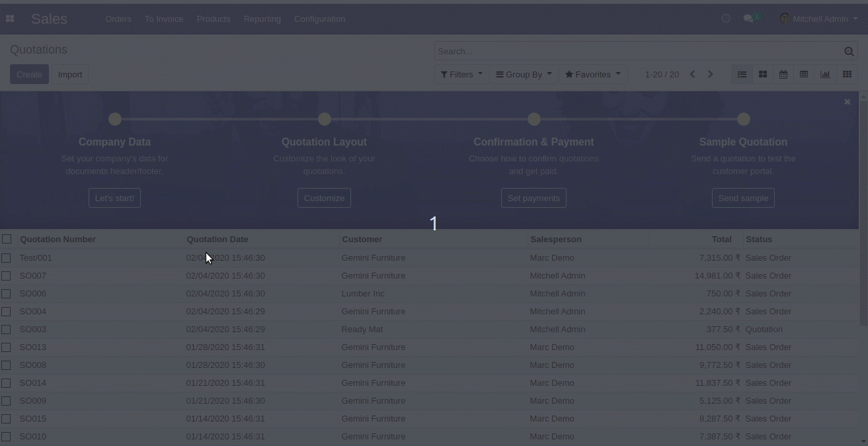
Task: Click the Set payments button
Action: [533, 198]
